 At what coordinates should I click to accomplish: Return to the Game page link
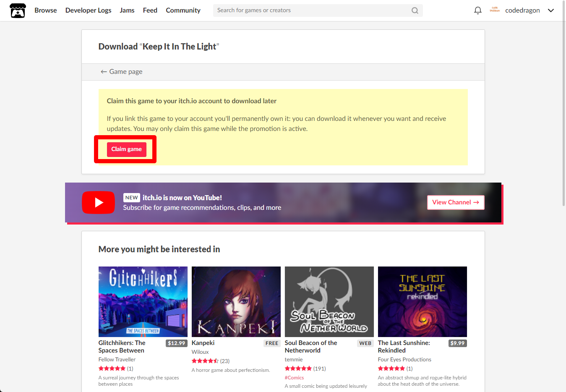(121, 72)
